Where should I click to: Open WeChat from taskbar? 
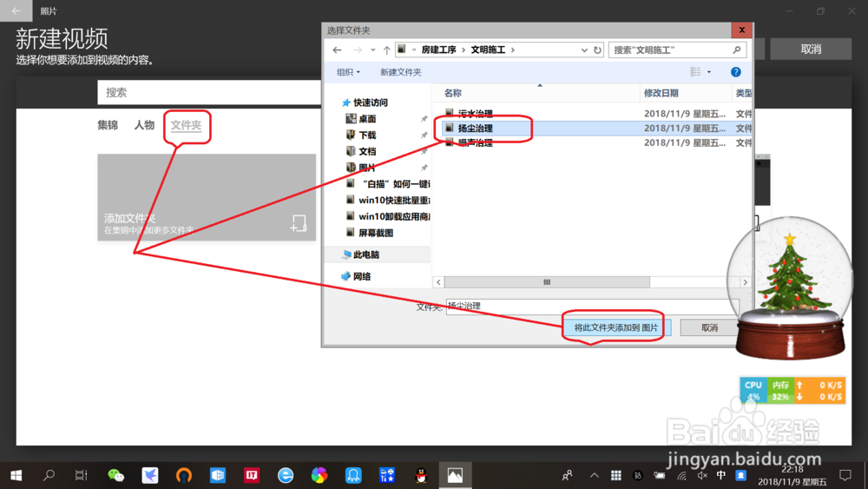[x=115, y=475]
